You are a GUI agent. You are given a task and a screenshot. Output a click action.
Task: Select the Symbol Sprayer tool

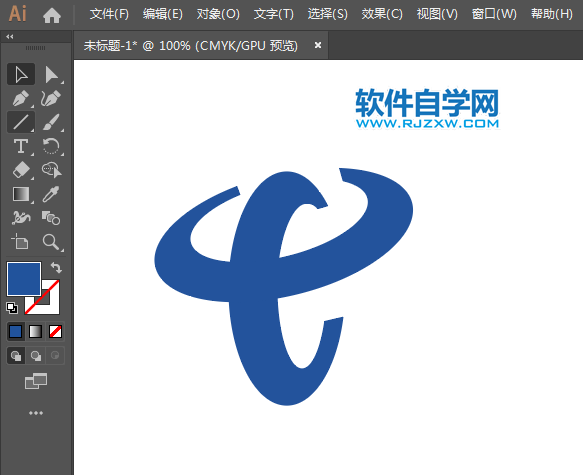tap(21, 218)
